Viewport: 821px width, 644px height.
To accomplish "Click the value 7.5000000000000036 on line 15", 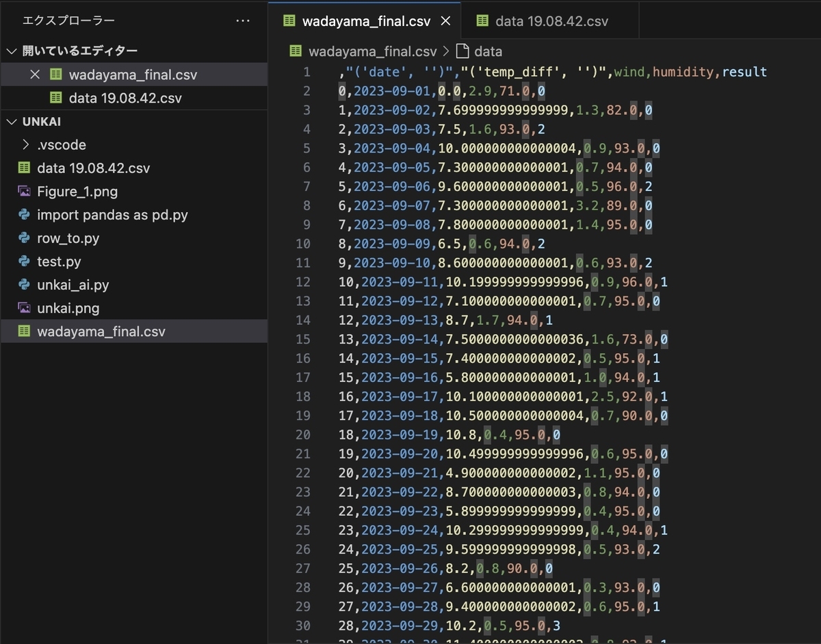I will pos(514,339).
